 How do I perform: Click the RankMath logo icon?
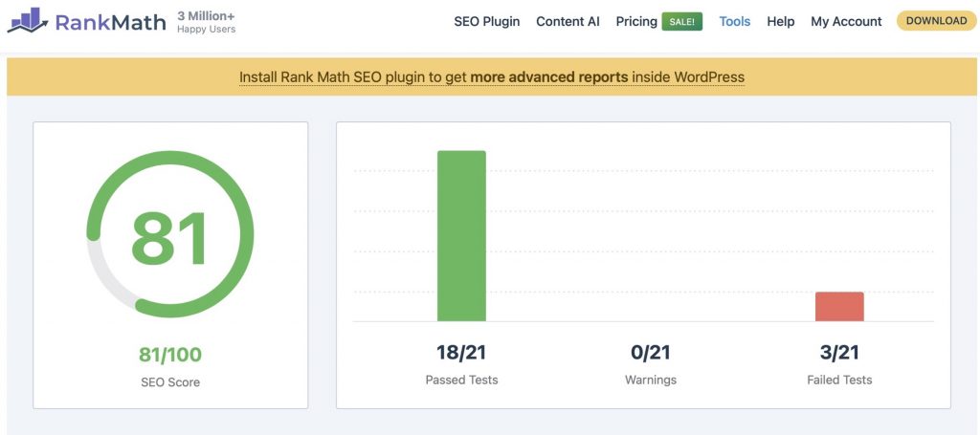click(x=27, y=21)
